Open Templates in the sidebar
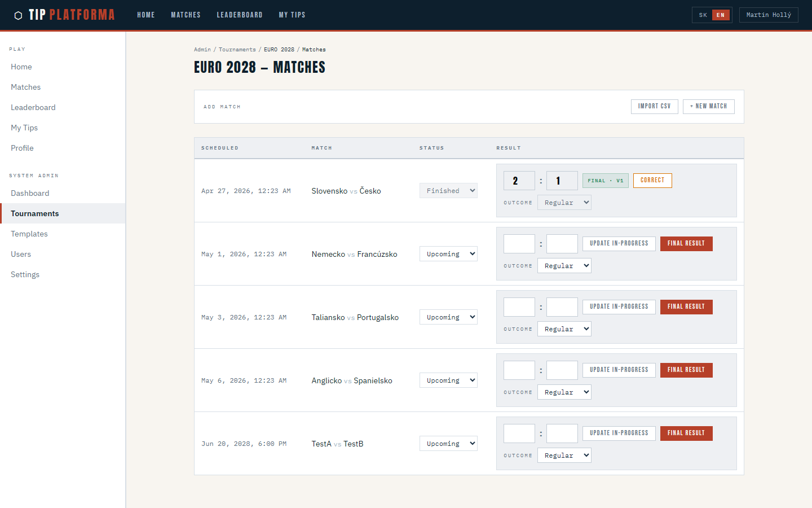The image size is (812, 508). (29, 234)
